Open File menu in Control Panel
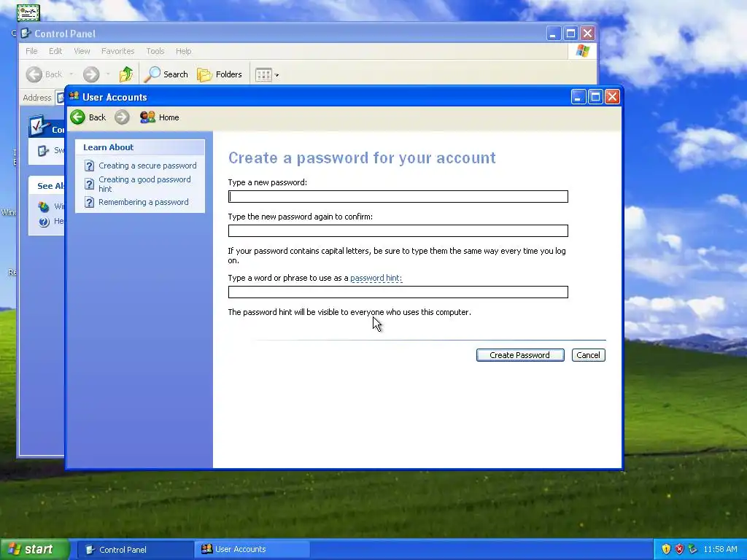Image resolution: width=747 pixels, height=560 pixels. (31, 51)
